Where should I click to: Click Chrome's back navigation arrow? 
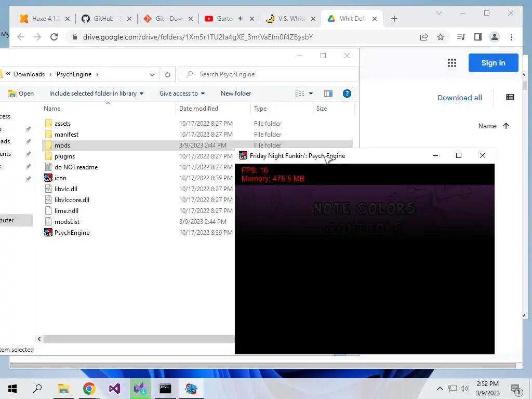[x=21, y=37]
